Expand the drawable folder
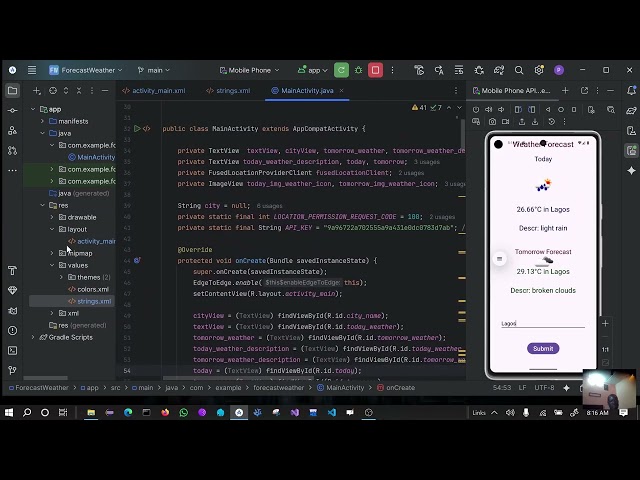The height and width of the screenshot is (480, 640). pyautogui.click(x=52, y=217)
